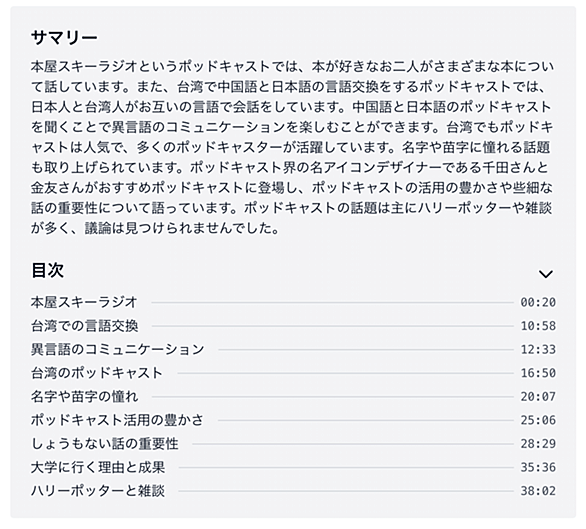Screen dimensions: 586x529
Task: Open the 名字や苗字の憧れ chapter
Action: pos(84,396)
